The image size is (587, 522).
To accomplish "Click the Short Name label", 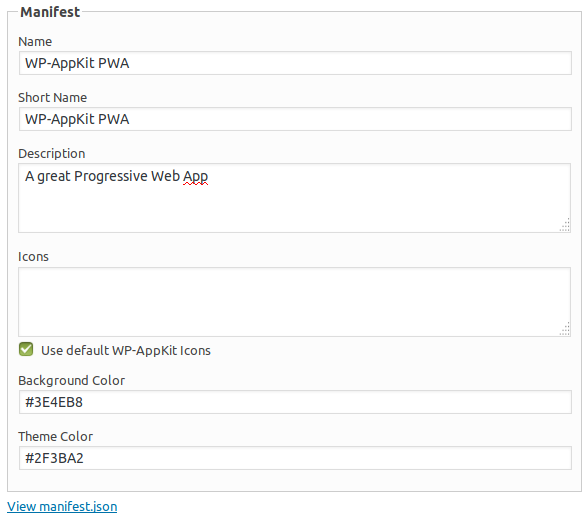I will pos(52,98).
